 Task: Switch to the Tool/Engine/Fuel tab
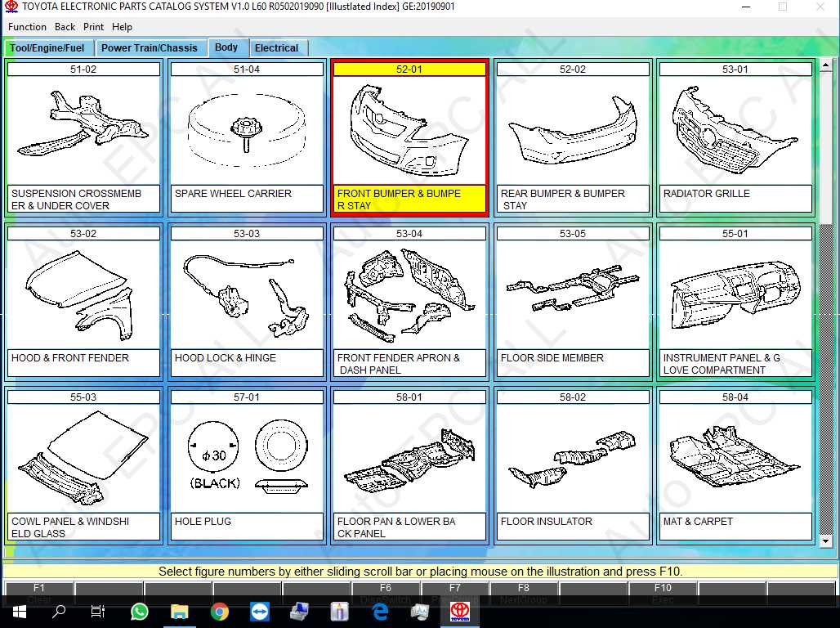pyautogui.click(x=47, y=47)
